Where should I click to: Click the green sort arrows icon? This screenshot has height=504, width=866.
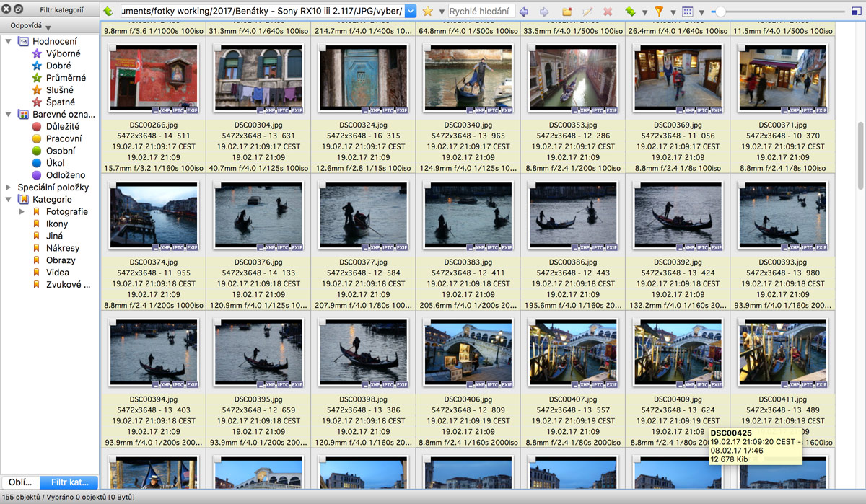(x=630, y=12)
